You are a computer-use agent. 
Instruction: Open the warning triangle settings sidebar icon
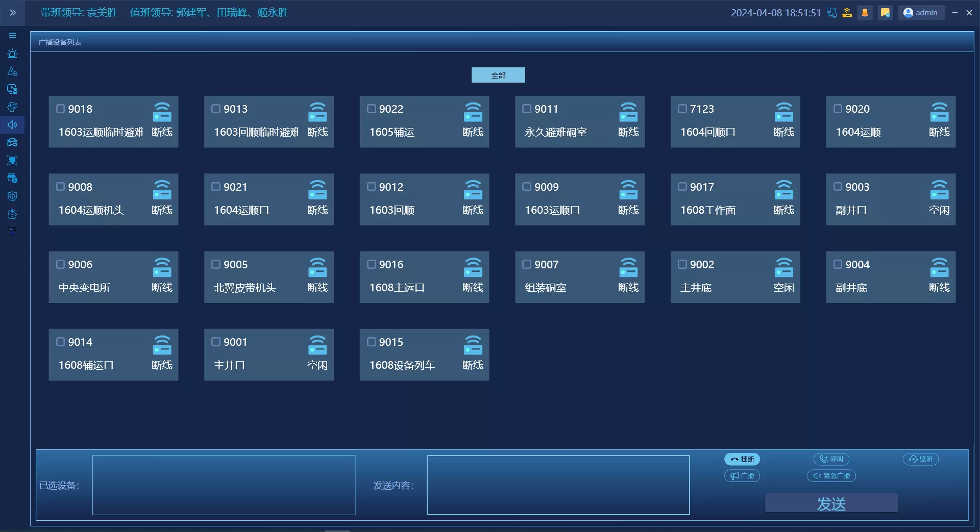pyautogui.click(x=12, y=71)
